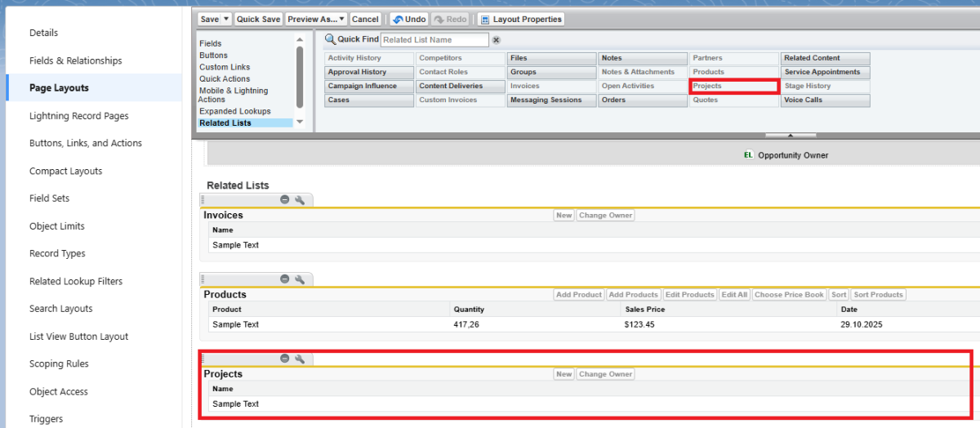The image size is (980, 428).
Task: Click the Cancel button
Action: pos(365,19)
